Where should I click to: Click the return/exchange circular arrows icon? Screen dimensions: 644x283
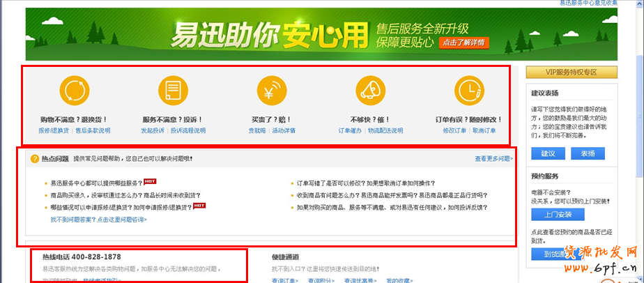coord(75,91)
